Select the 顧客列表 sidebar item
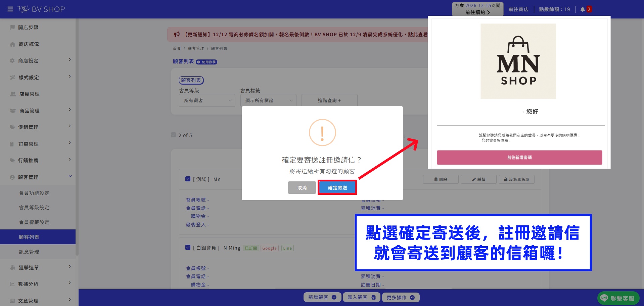The image size is (644, 306). click(38, 237)
